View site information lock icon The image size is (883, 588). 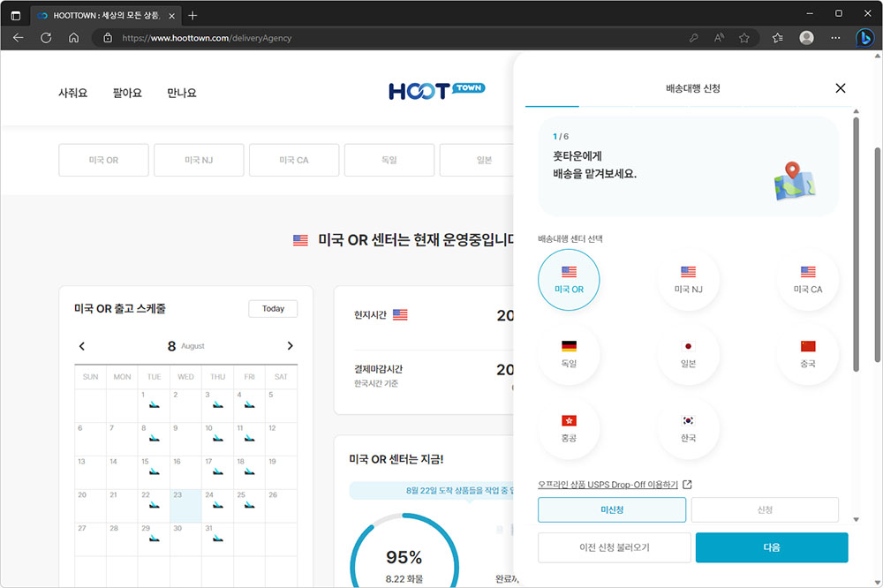108,38
